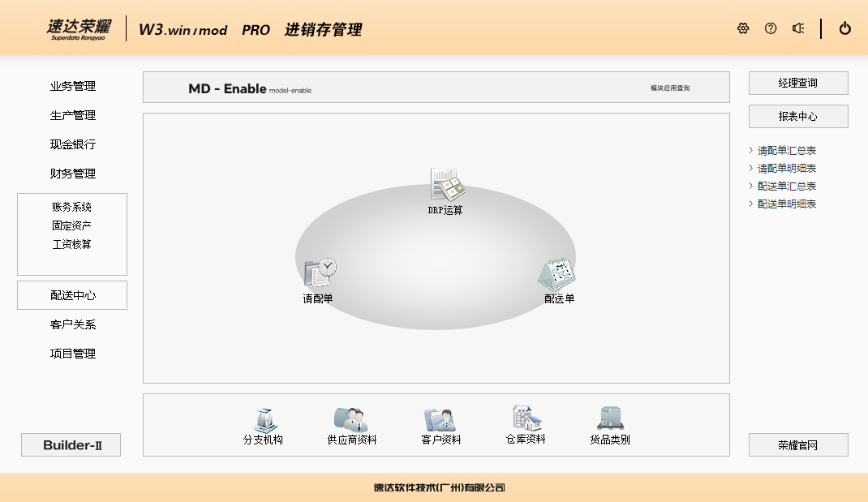868x502 pixels.
Task: Click the settings gear icon
Action: pyautogui.click(x=743, y=28)
